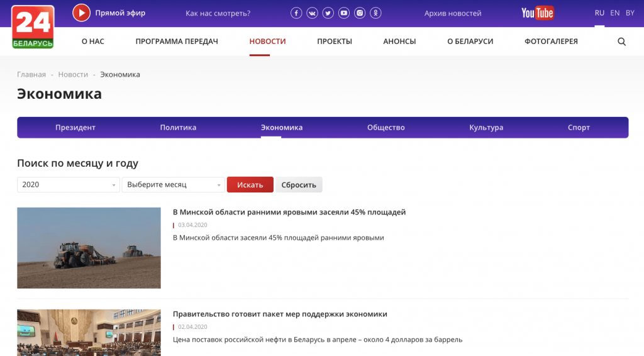Click the Belarus 24 logo

click(33, 27)
